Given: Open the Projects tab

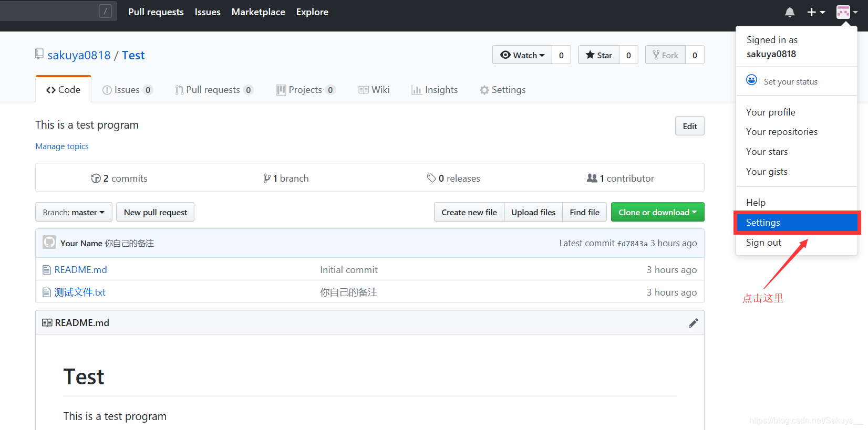Looking at the screenshot, I should click(x=305, y=90).
